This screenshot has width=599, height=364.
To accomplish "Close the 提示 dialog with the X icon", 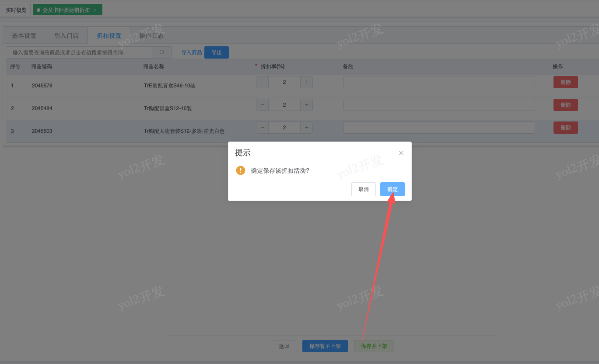I will tap(401, 153).
